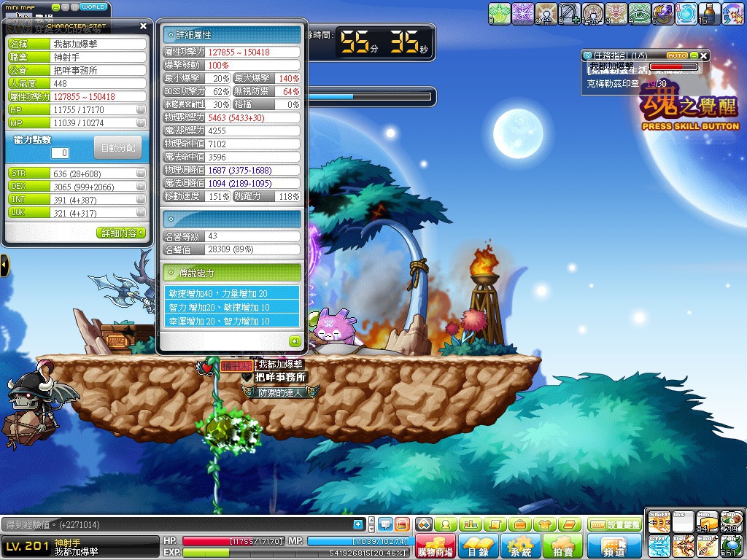Open the chat speech bubble icon

tap(385, 524)
